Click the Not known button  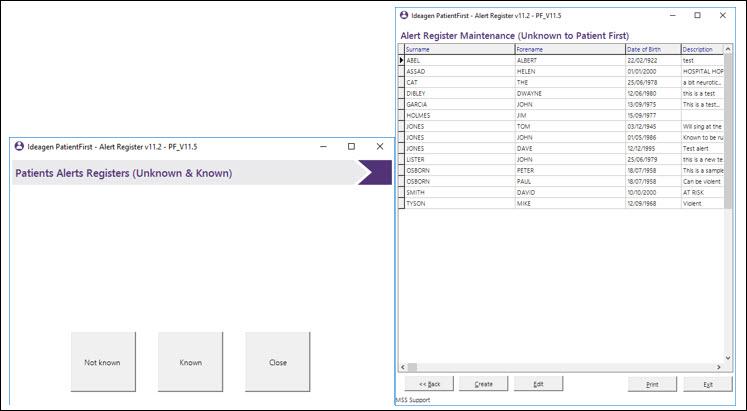pyautogui.click(x=103, y=362)
